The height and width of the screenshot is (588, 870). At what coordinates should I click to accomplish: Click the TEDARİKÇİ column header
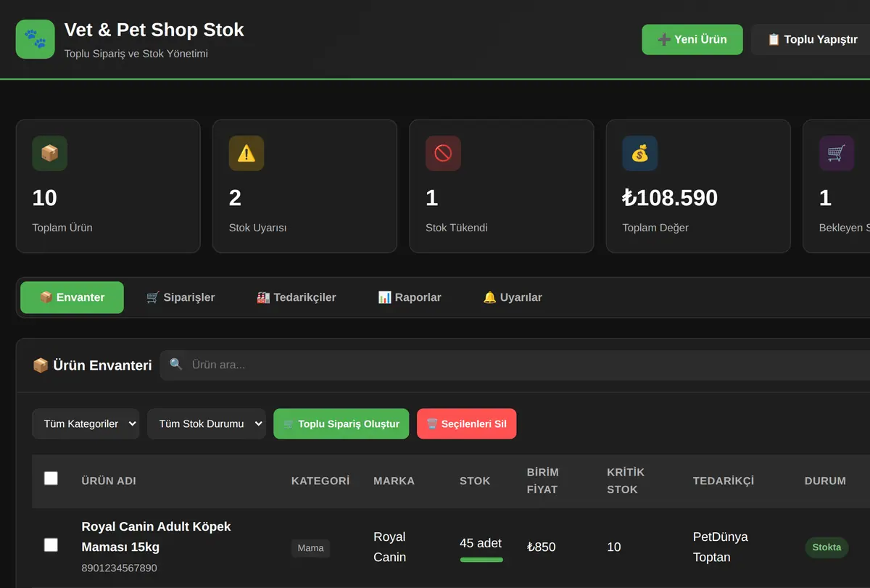[x=724, y=481]
